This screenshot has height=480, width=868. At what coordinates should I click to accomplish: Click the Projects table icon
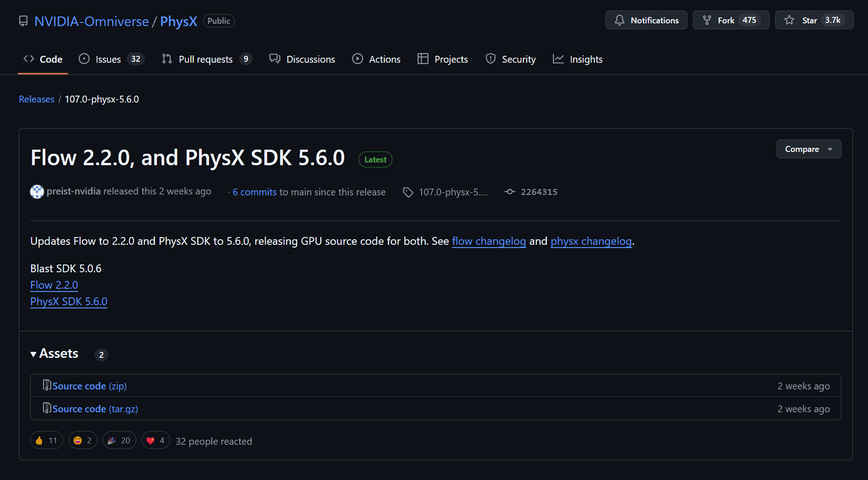(x=423, y=59)
